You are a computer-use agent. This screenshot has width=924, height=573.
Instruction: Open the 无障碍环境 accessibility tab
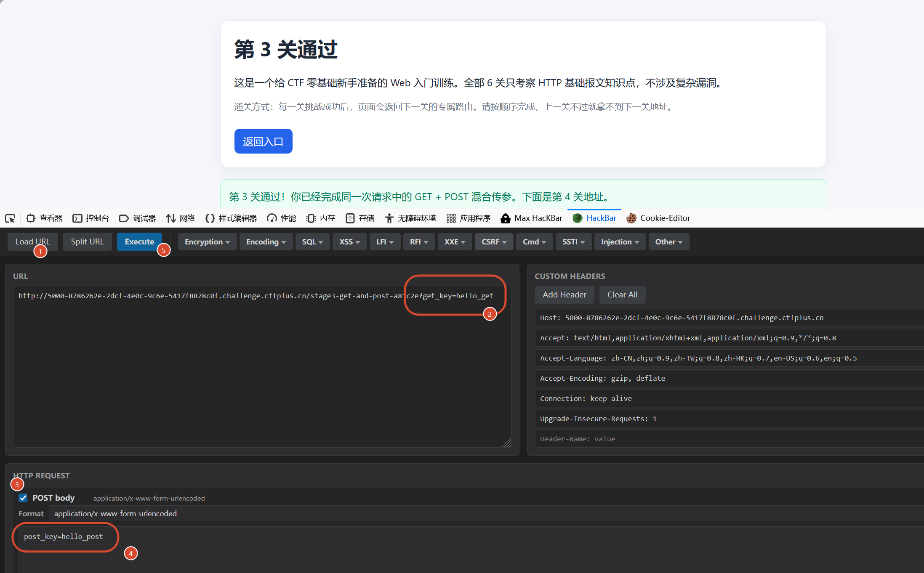point(410,218)
